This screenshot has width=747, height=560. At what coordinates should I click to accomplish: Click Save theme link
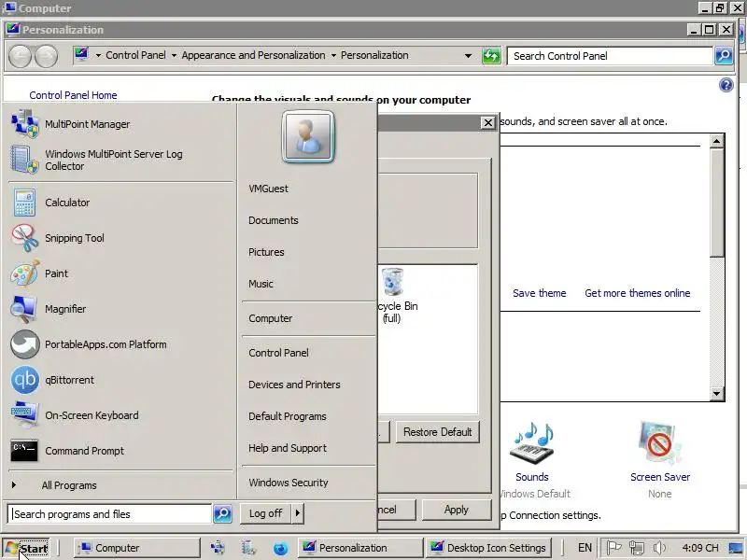pos(540,293)
